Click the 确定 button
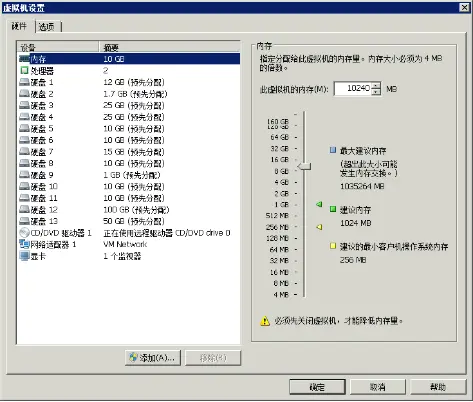This screenshot has height=402, width=473. point(317,387)
